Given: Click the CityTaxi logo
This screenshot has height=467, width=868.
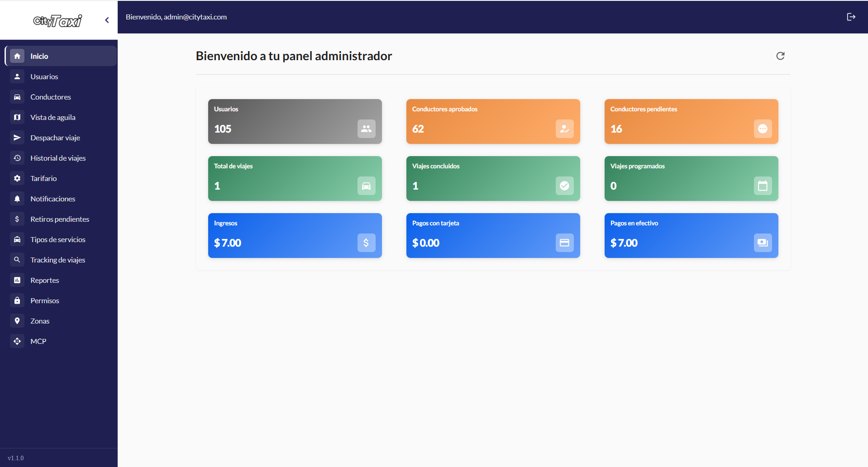Looking at the screenshot, I should 57,20.
